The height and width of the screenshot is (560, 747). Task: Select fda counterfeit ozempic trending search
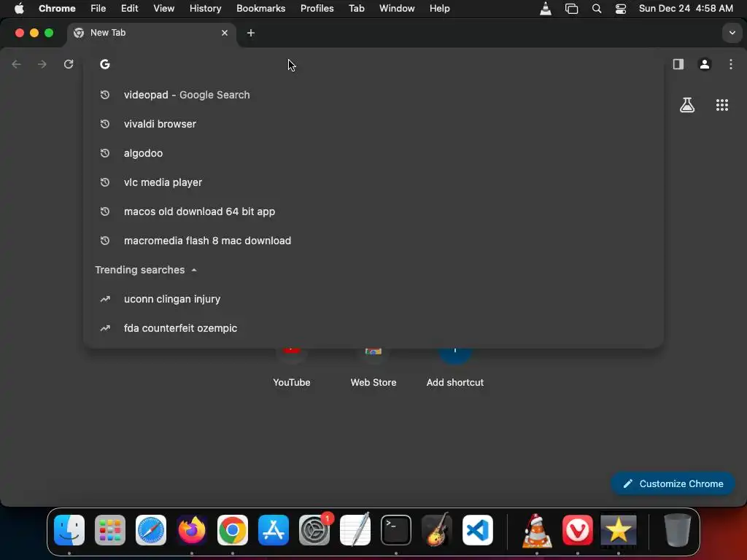click(373, 328)
